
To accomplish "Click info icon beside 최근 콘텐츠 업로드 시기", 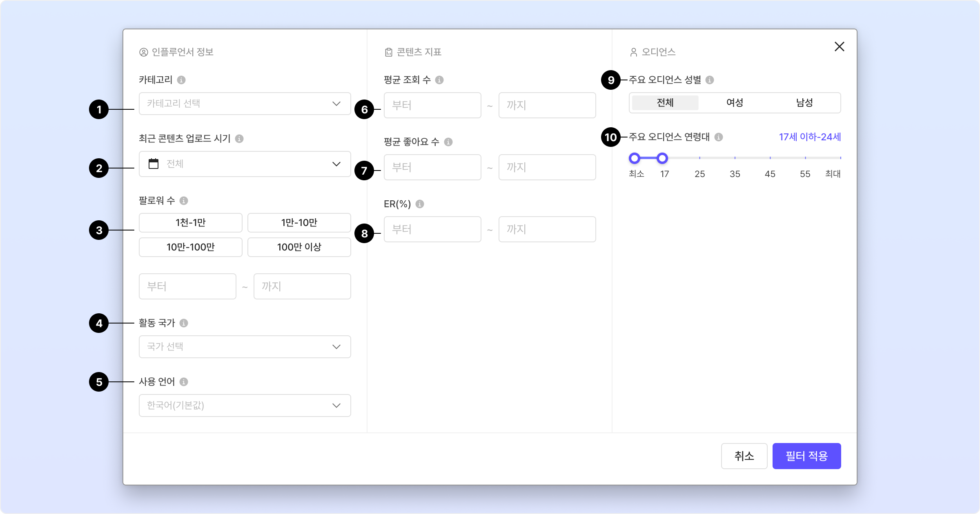I will [x=239, y=139].
